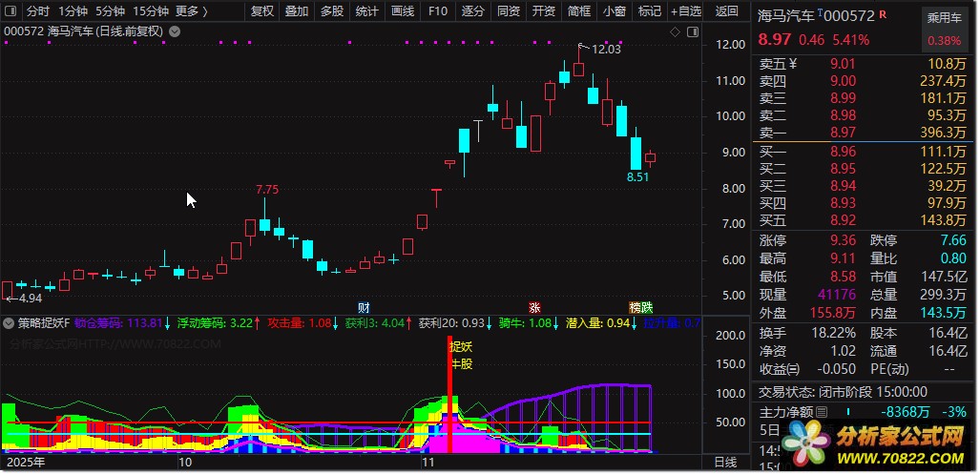
Task: Select the 5分钟 period tab
Action: point(110,11)
